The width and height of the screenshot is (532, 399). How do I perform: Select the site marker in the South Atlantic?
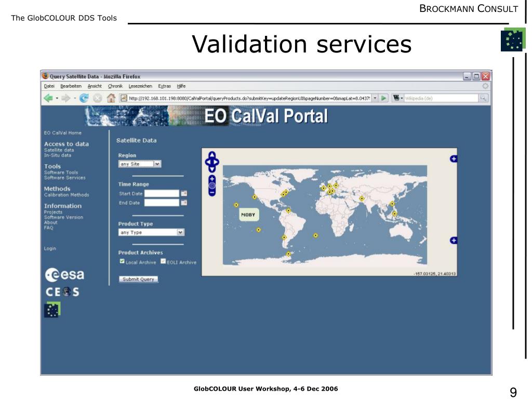(315, 235)
